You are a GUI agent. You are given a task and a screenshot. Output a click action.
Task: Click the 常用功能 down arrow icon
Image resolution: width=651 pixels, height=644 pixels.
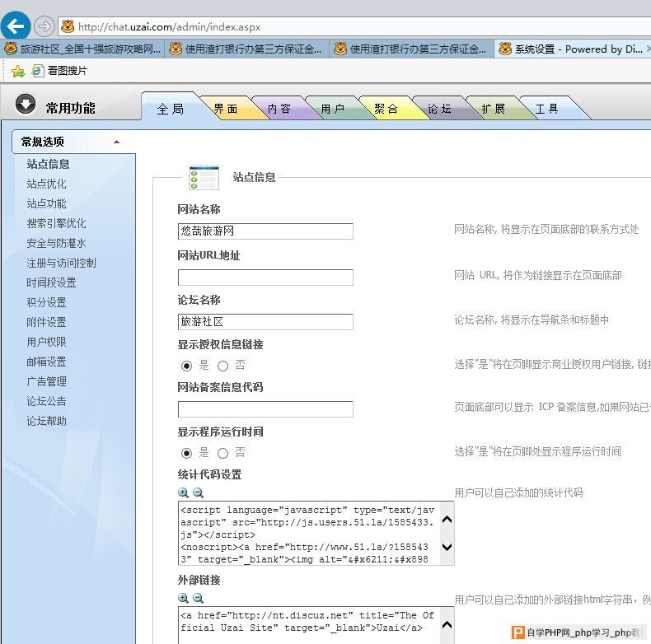click(x=26, y=104)
